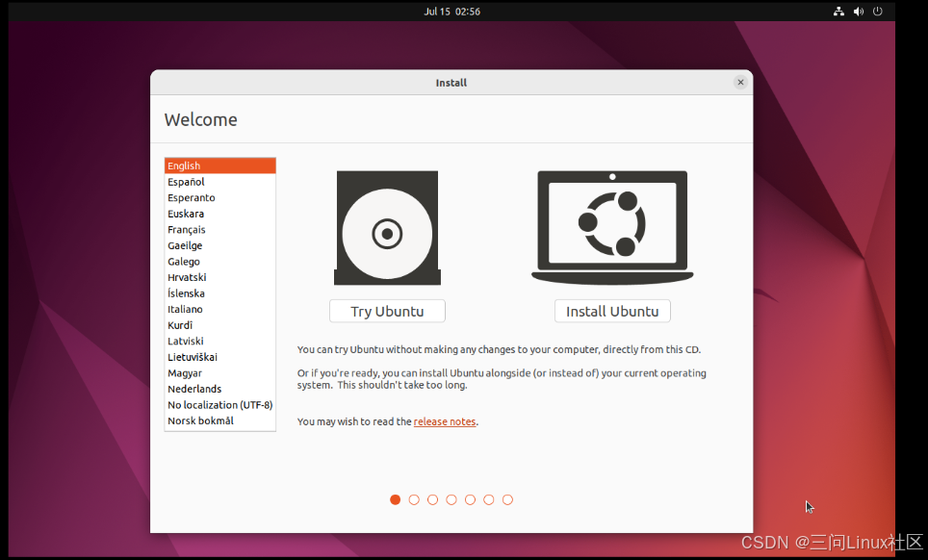Select Hrvatski in the language list
Screen dimensions: 928x560
[x=220, y=277]
